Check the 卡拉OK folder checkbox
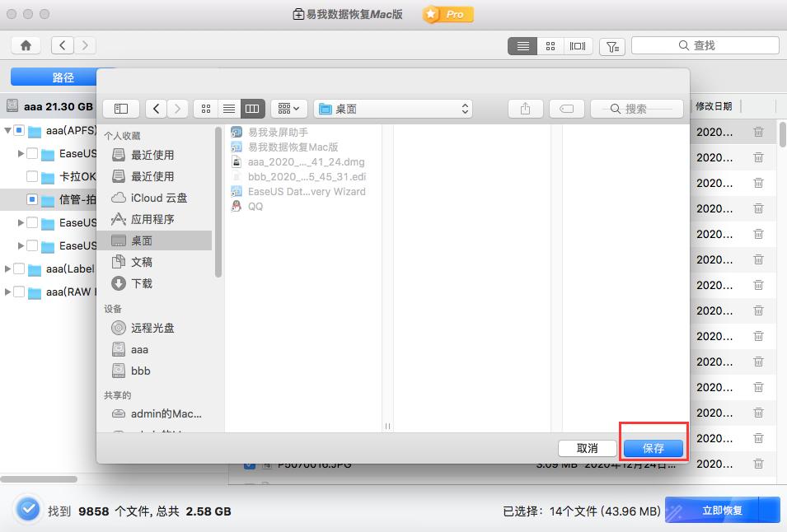 click(x=32, y=176)
